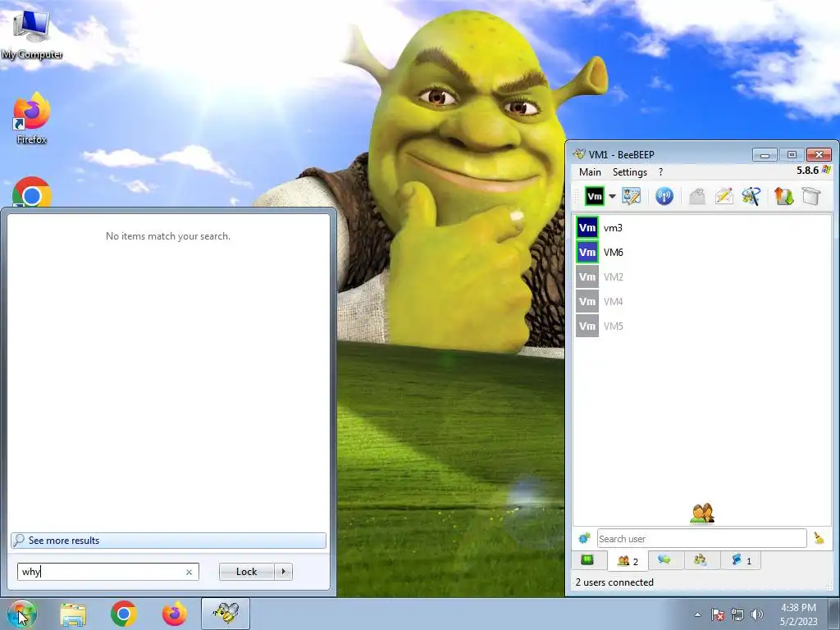Click the write message pencil-envelope icon
Screen dimensions: 840x630
(724, 196)
